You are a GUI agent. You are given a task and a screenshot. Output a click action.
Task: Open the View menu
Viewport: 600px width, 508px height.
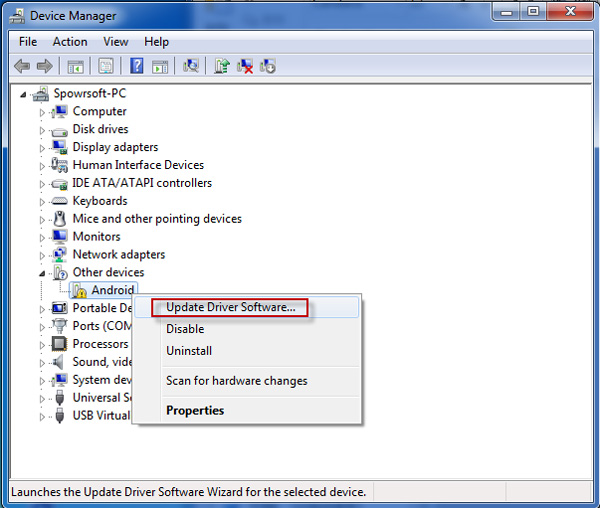(116, 41)
